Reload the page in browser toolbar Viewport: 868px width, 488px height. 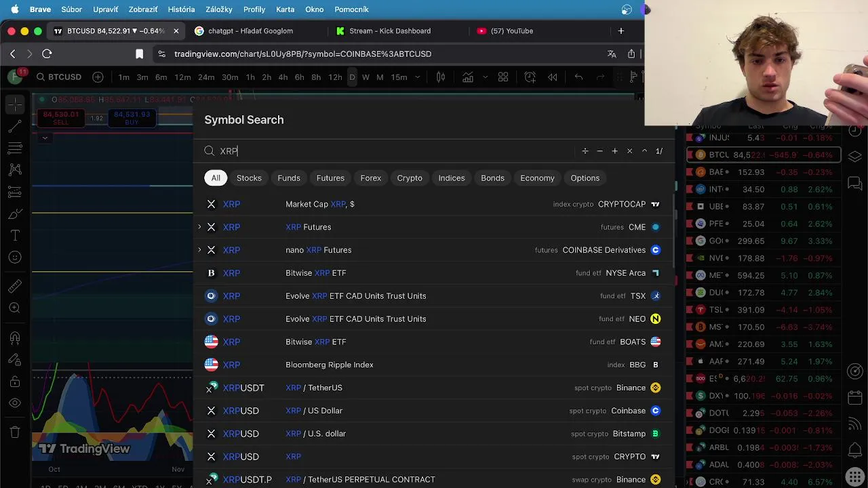tap(47, 54)
